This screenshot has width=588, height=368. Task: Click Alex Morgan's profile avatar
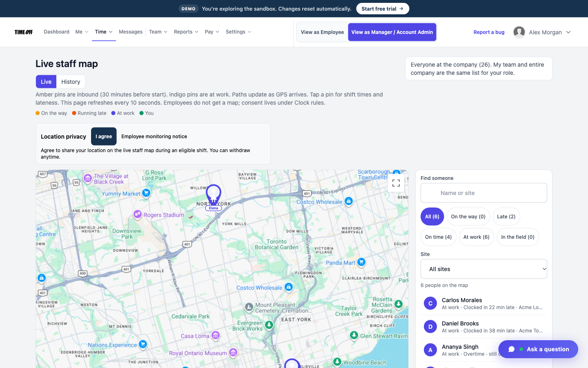point(519,32)
